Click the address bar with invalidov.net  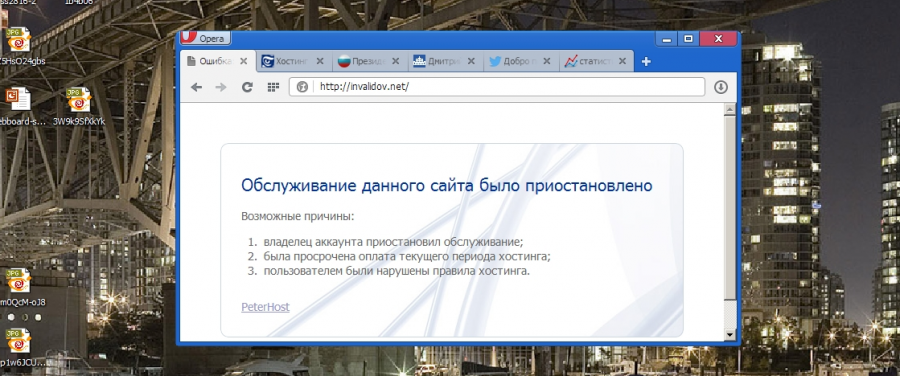click(x=496, y=87)
